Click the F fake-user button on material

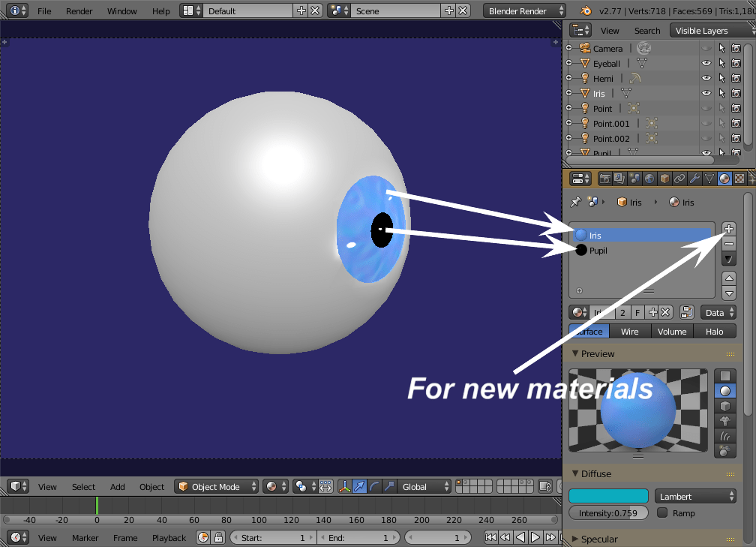(x=637, y=311)
